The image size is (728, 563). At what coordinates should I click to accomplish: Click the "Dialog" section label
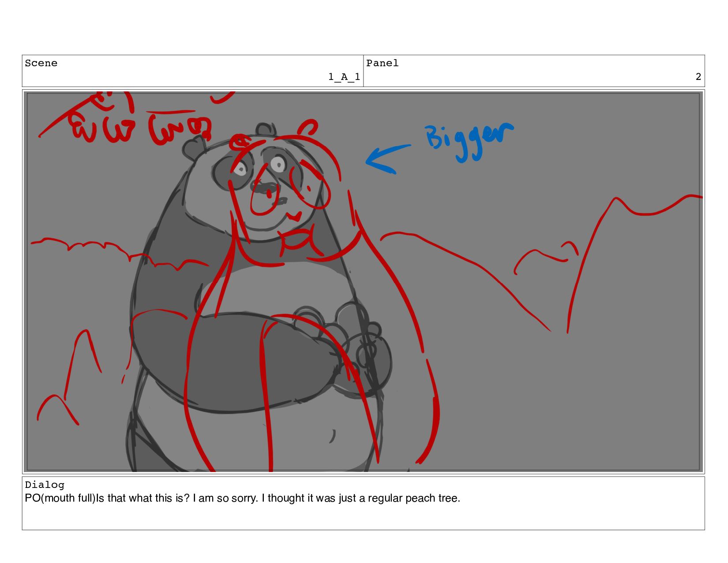(45, 485)
